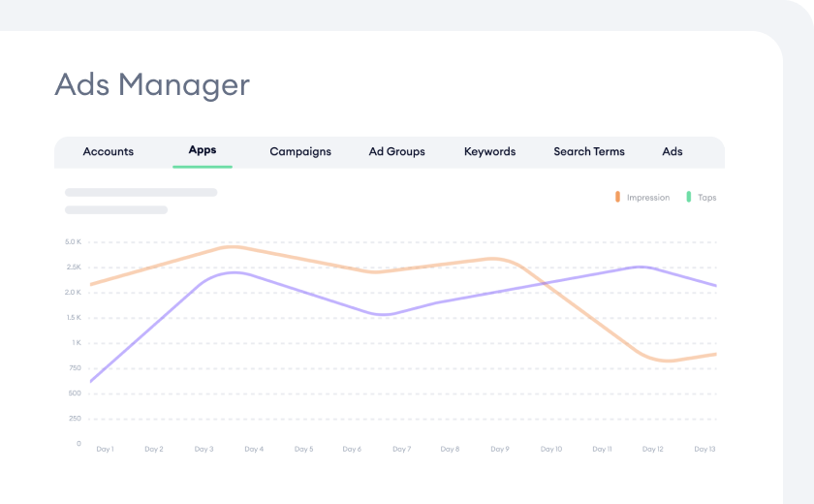Click the 2.0 K y-axis label
The image size is (814, 504).
coord(74,293)
